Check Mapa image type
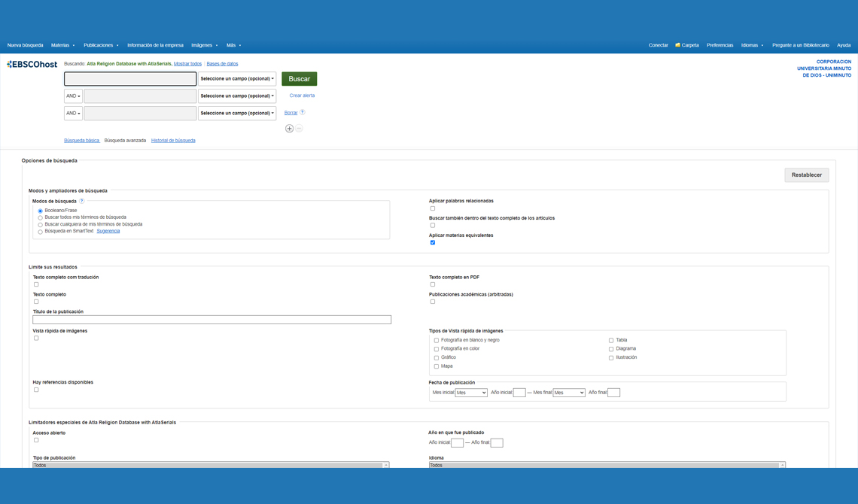The height and width of the screenshot is (504, 858). (436, 366)
